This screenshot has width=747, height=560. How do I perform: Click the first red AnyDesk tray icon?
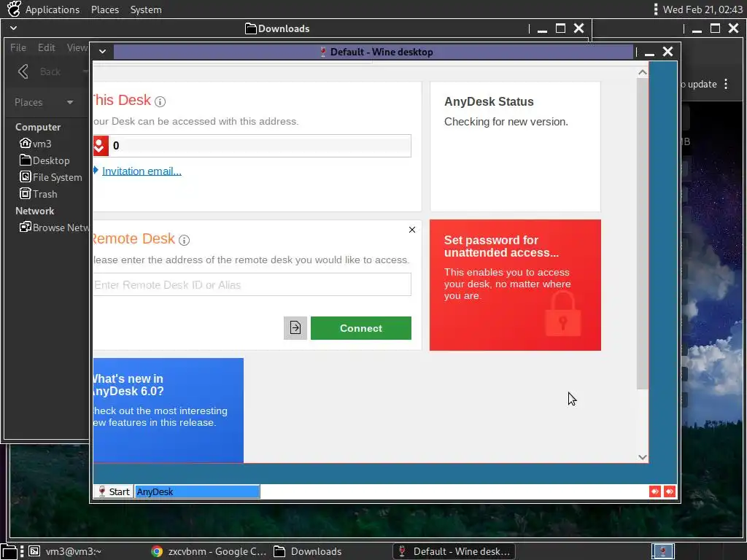(654, 491)
